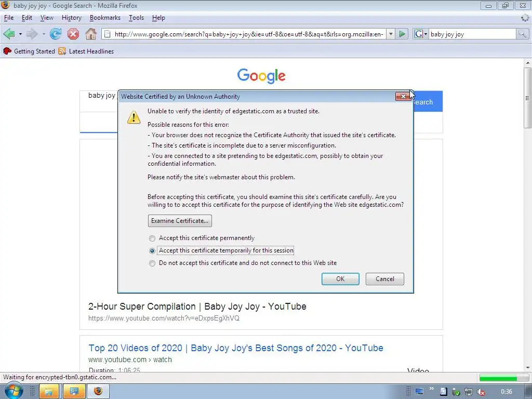Open the History menu
The image size is (532, 399).
pyautogui.click(x=72, y=18)
